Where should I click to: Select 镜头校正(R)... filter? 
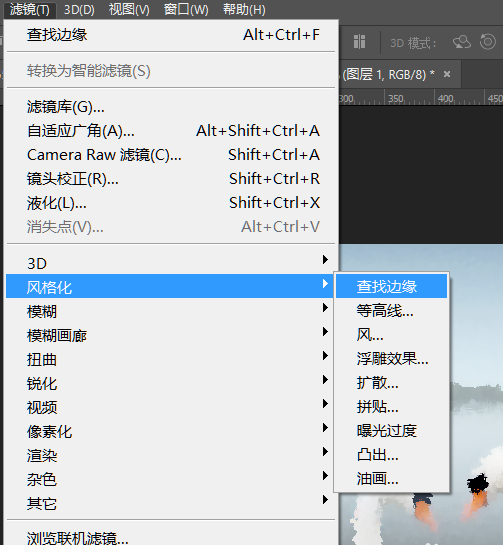click(172, 179)
